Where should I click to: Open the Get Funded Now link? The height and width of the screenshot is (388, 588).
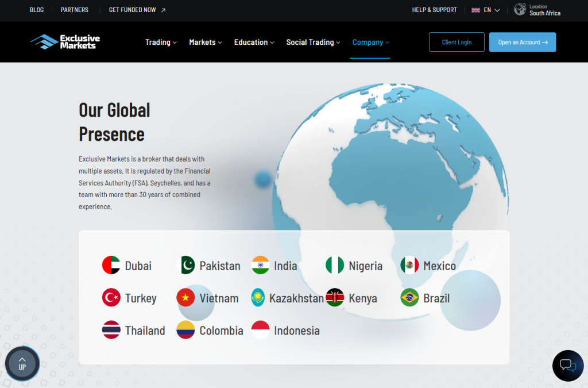point(137,10)
